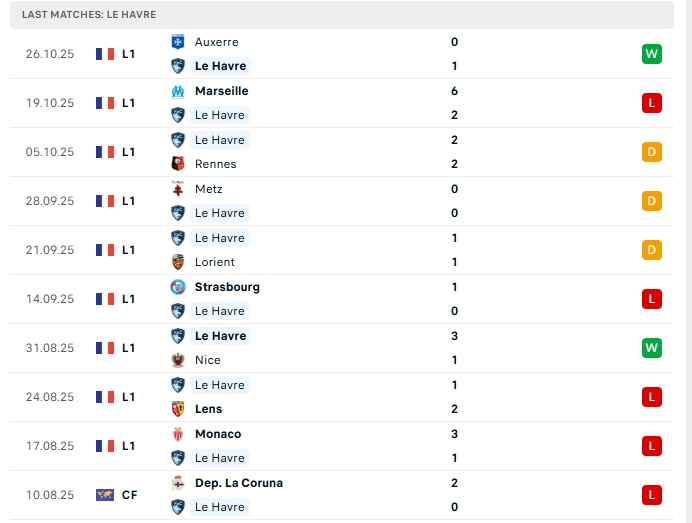Click the Dep. La Coruna crest
Image resolution: width=692 pixels, height=523 pixels.
click(178, 483)
